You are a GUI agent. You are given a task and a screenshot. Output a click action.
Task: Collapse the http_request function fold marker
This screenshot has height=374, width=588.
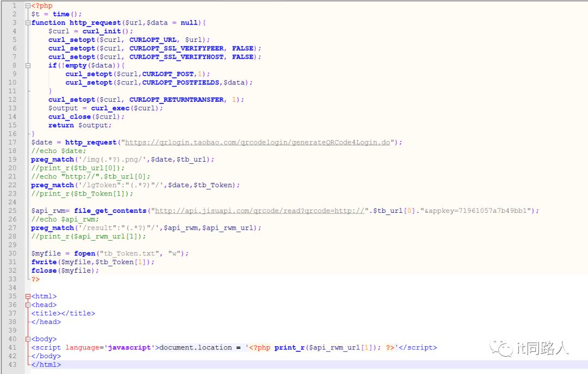(x=28, y=23)
